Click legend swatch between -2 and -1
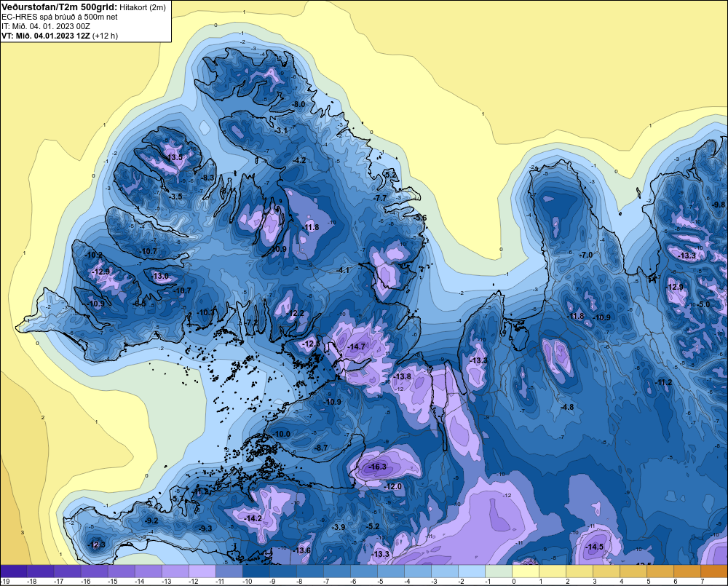728x586 pixels. (472, 571)
